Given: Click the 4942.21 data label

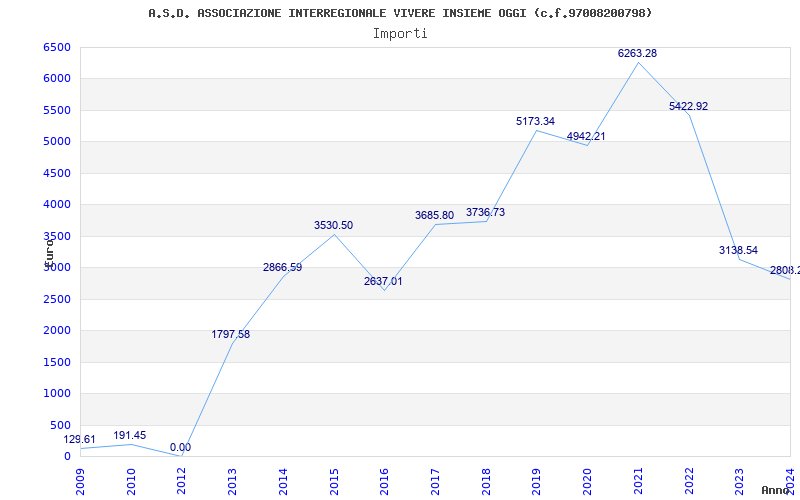Looking at the screenshot, I should click(x=586, y=136).
